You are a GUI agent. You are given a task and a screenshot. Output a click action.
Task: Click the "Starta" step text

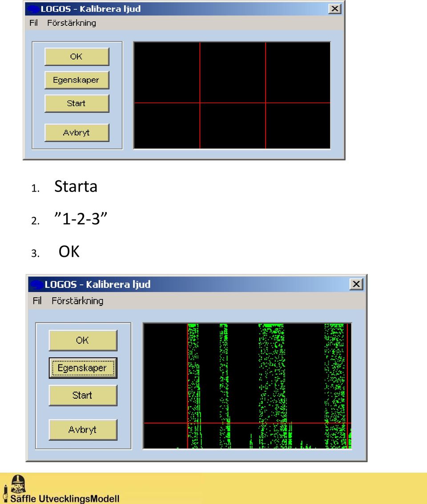click(x=76, y=186)
